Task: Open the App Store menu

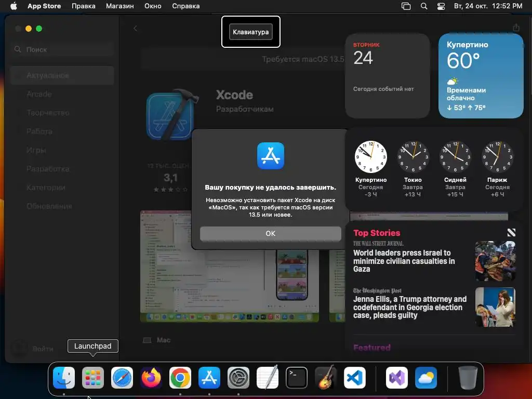Action: [44, 6]
